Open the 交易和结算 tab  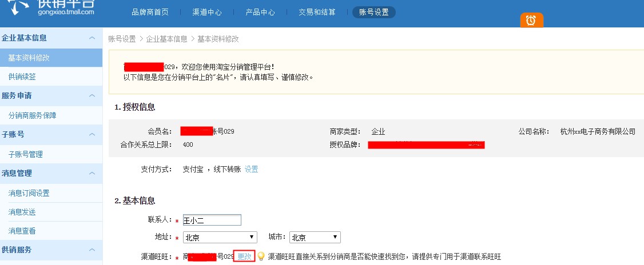[317, 12]
